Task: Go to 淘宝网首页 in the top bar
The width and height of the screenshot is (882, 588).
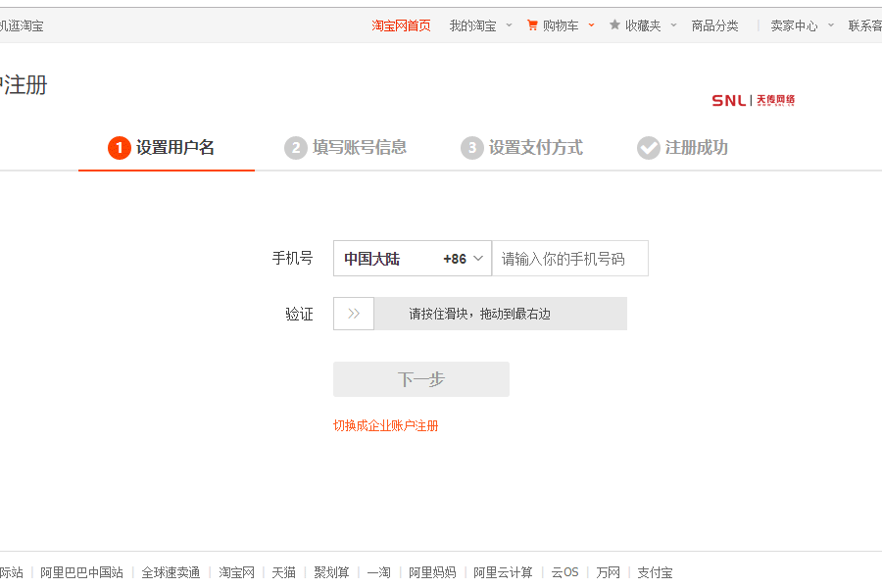Action: [x=401, y=25]
